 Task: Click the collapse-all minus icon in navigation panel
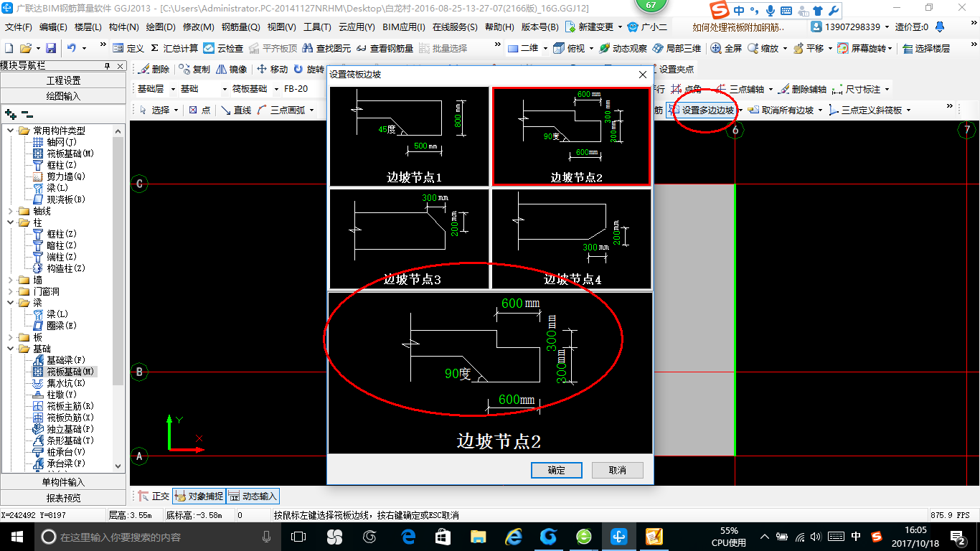[27, 113]
